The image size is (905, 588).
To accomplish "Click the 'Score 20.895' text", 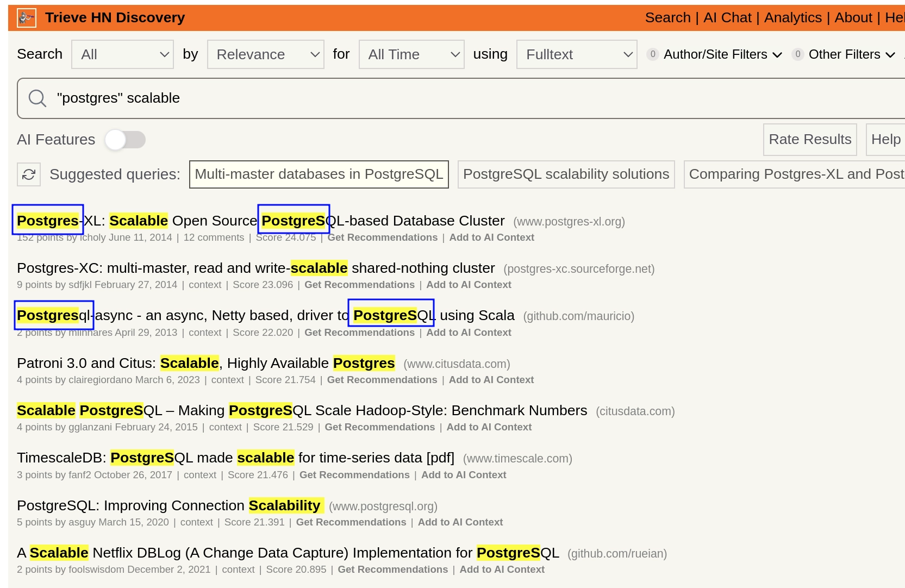I will [x=296, y=570].
